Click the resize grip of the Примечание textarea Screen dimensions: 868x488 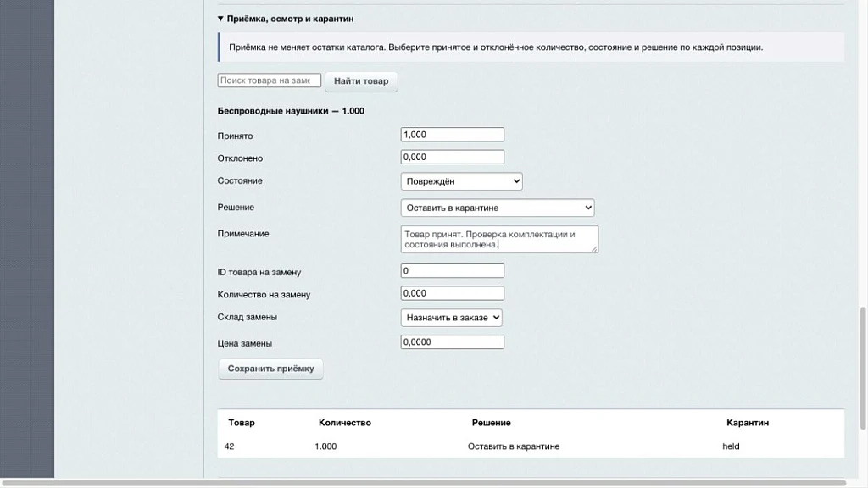click(594, 249)
